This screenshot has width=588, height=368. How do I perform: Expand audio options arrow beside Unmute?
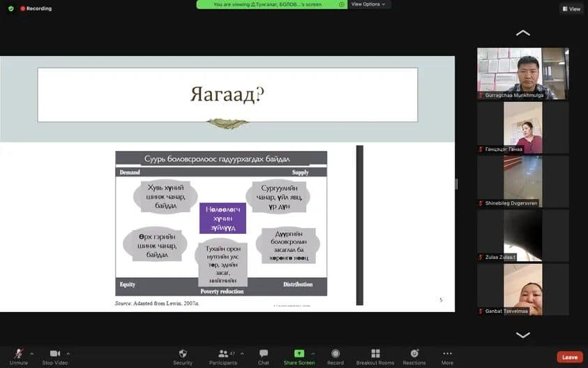pos(31,353)
